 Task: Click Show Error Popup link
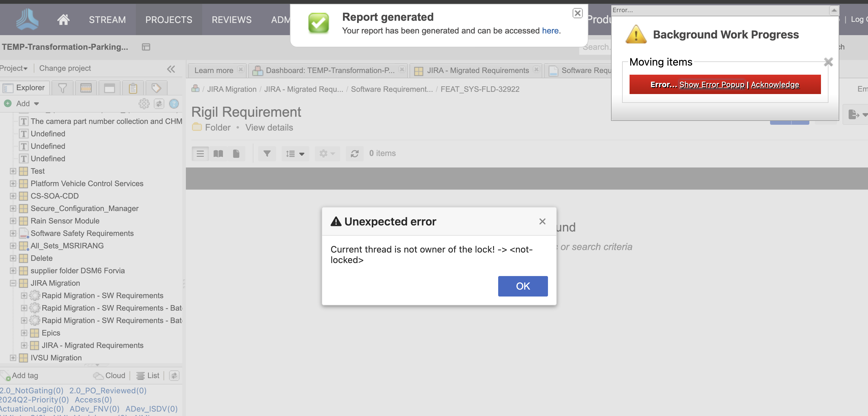[712, 85]
